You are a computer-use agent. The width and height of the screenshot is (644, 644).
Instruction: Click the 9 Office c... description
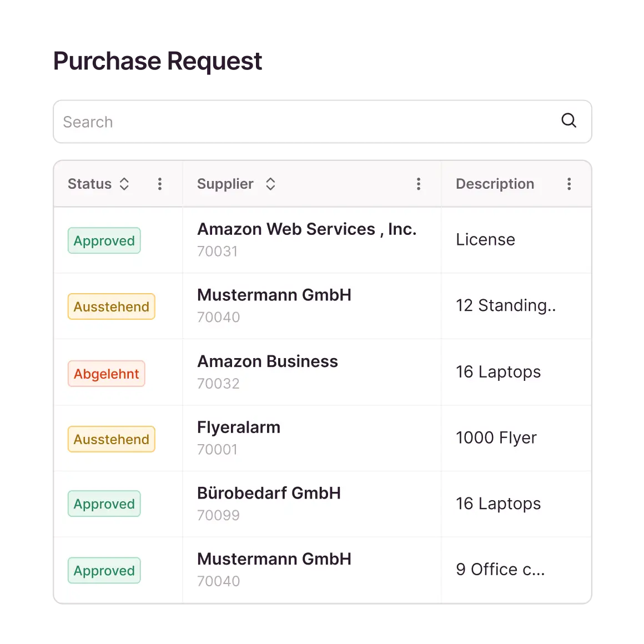[500, 570]
